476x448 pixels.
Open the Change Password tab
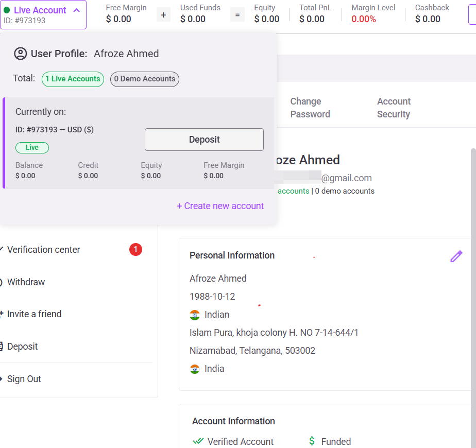click(310, 108)
